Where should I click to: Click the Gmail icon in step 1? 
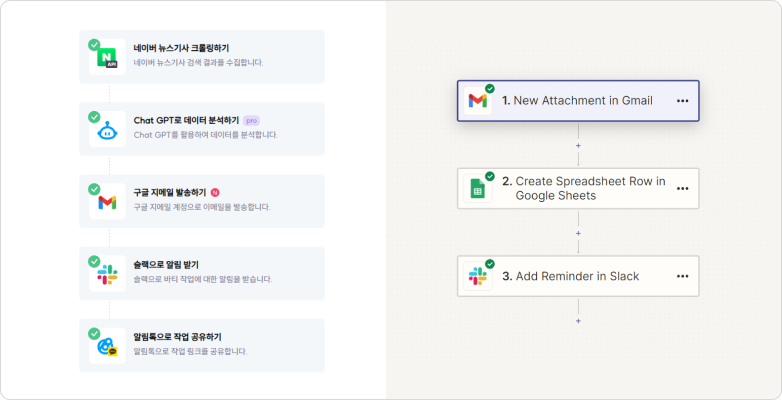pyautogui.click(x=477, y=101)
